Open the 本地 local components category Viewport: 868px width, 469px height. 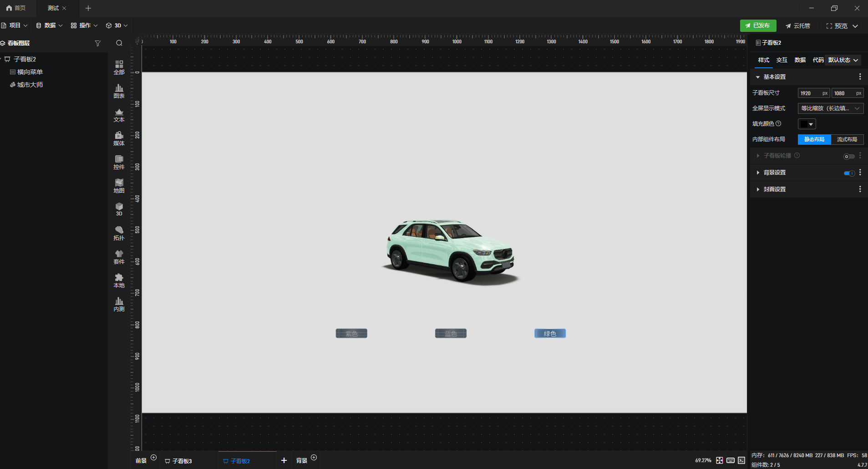[119, 280]
